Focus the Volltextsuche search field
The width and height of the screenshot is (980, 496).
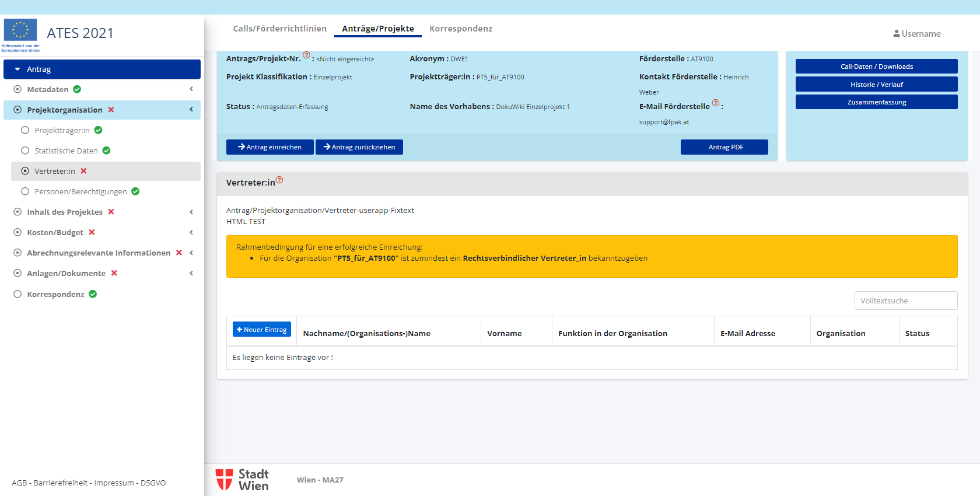[906, 301]
